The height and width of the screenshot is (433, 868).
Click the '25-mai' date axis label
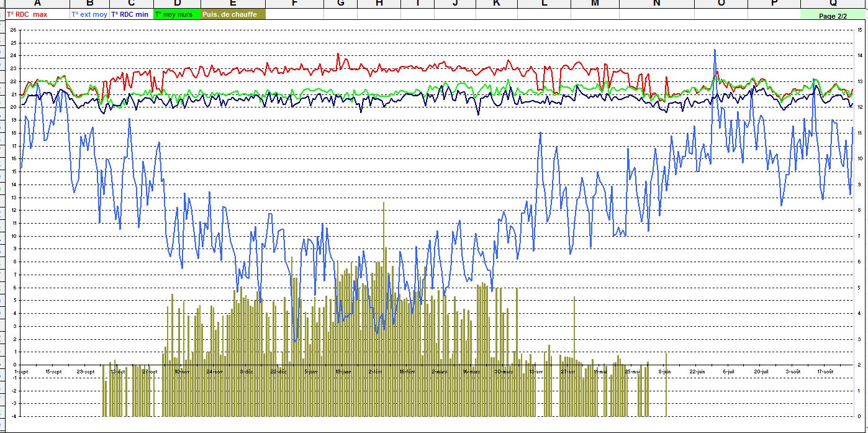632,371
